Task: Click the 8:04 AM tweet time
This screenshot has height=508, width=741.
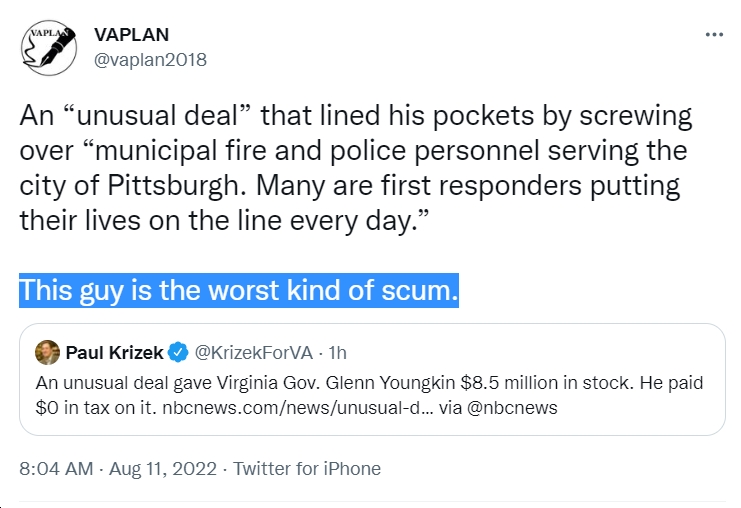Action: click(56, 469)
